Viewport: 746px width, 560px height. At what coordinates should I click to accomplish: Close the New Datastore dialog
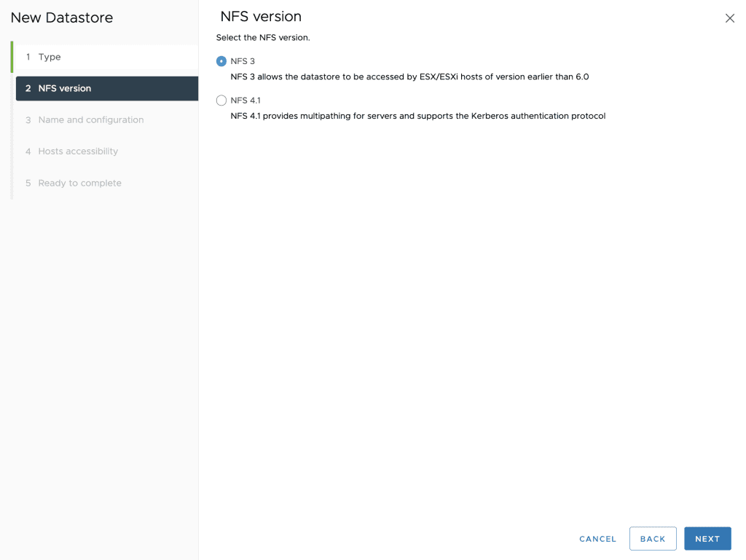729,18
